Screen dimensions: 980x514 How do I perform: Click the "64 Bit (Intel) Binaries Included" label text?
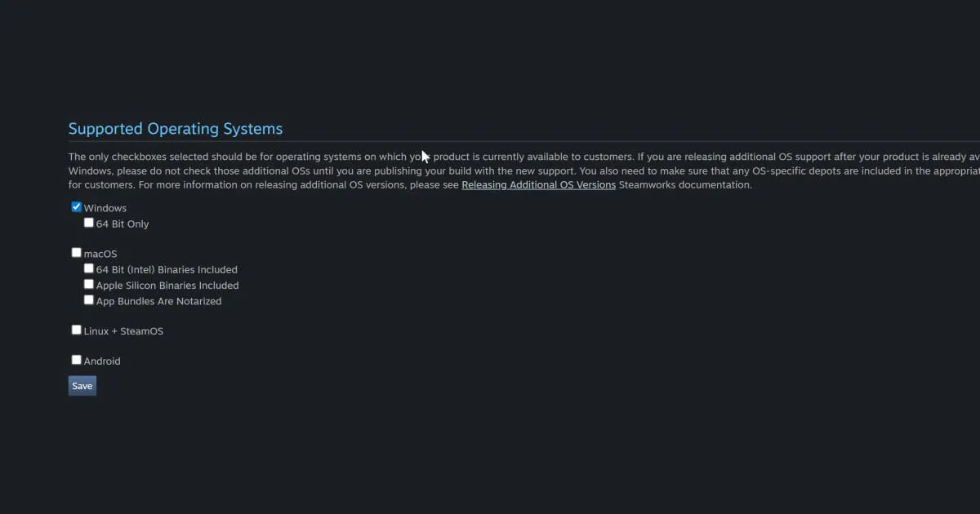tap(167, 270)
